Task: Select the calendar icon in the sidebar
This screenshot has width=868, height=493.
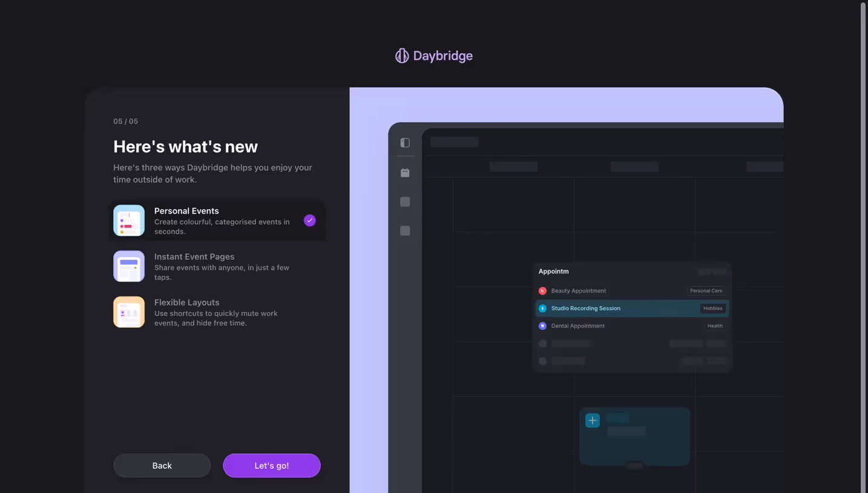Action: pyautogui.click(x=405, y=172)
